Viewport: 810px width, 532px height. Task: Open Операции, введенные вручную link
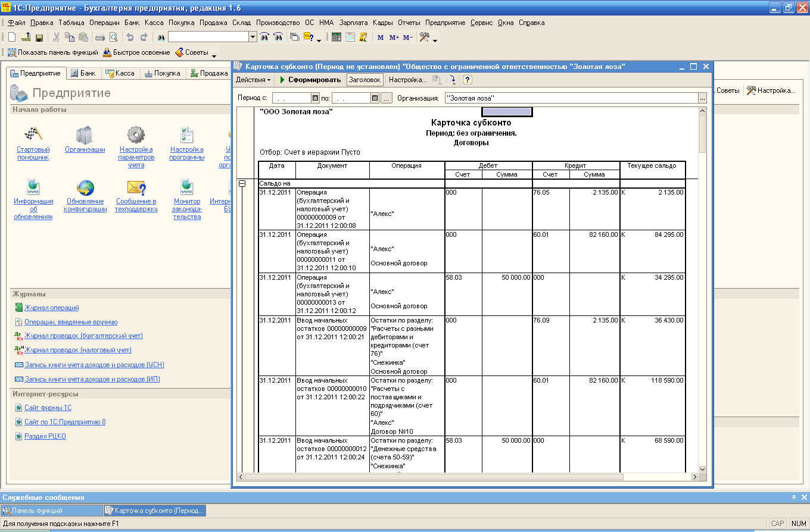click(x=71, y=322)
